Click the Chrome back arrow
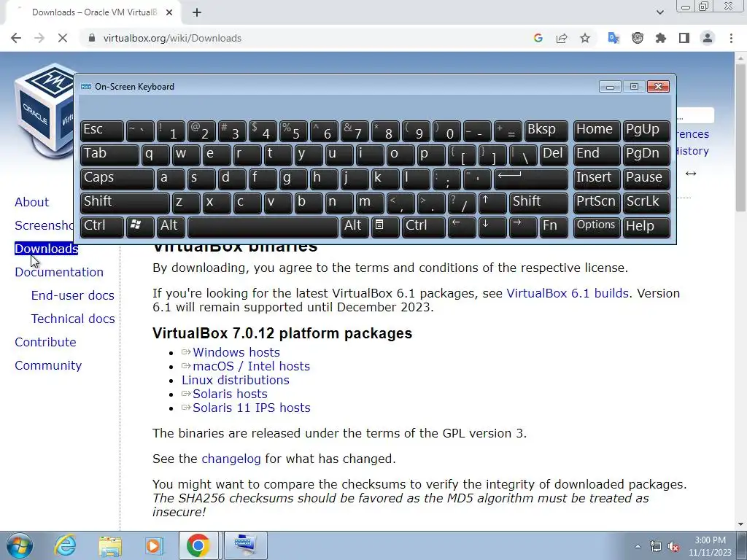 (x=16, y=38)
